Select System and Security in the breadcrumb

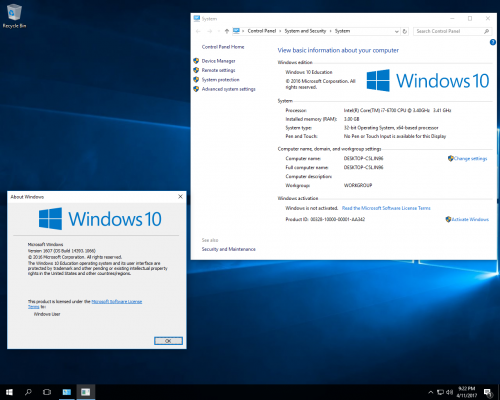[x=305, y=31]
